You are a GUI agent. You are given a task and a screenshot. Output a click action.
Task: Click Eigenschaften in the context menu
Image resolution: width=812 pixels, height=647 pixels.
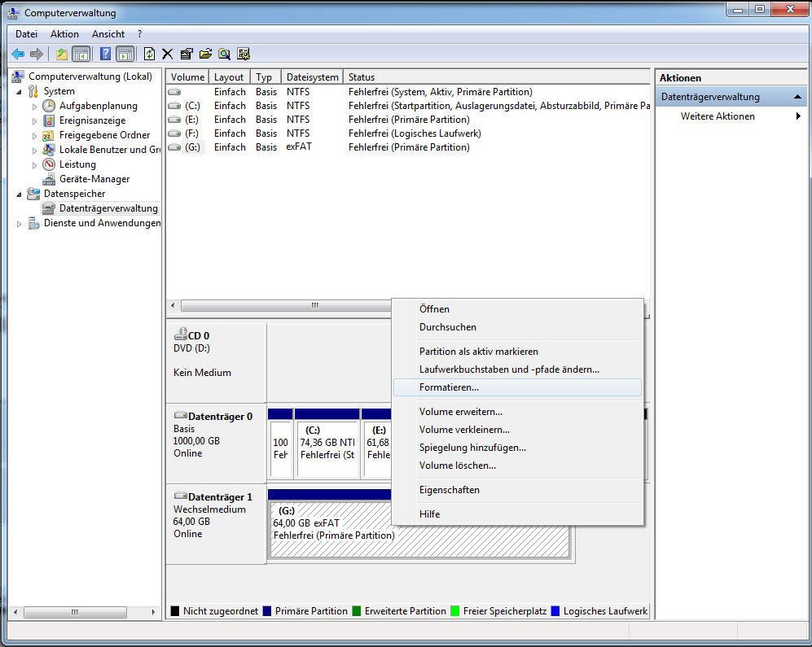pyautogui.click(x=449, y=490)
